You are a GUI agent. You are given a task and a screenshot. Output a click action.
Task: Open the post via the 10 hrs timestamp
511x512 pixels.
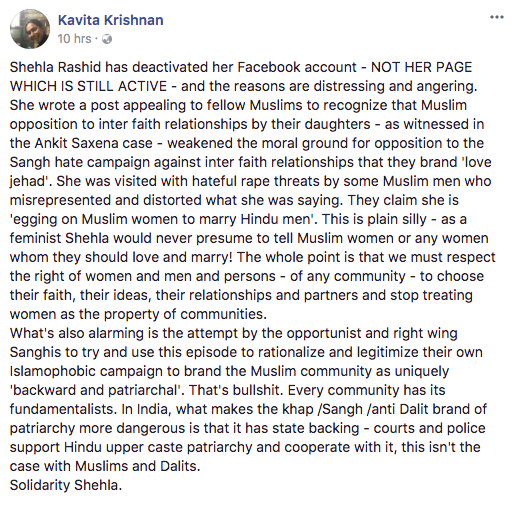[x=74, y=39]
